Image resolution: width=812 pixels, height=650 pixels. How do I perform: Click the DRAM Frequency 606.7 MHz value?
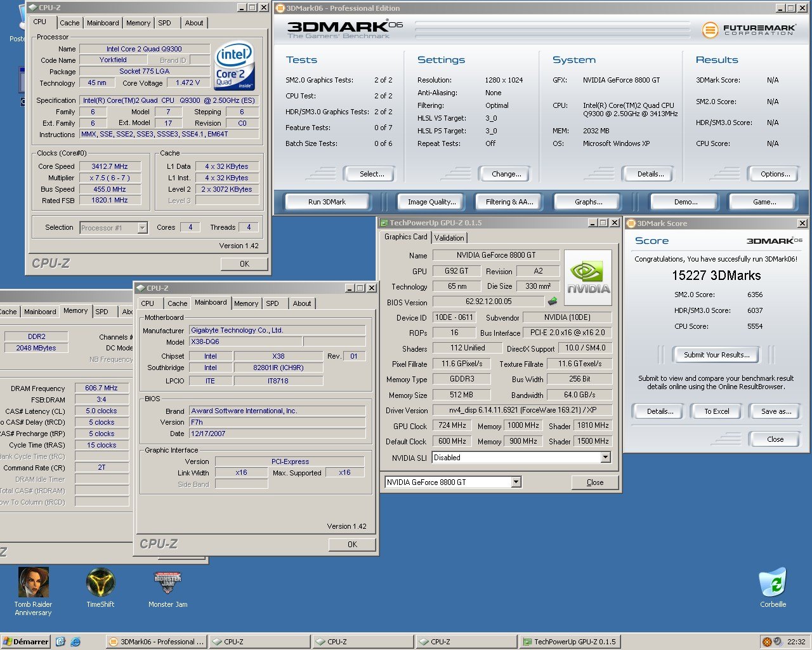101,388
